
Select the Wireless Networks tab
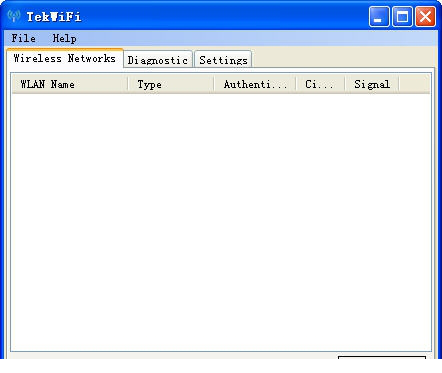[65, 58]
